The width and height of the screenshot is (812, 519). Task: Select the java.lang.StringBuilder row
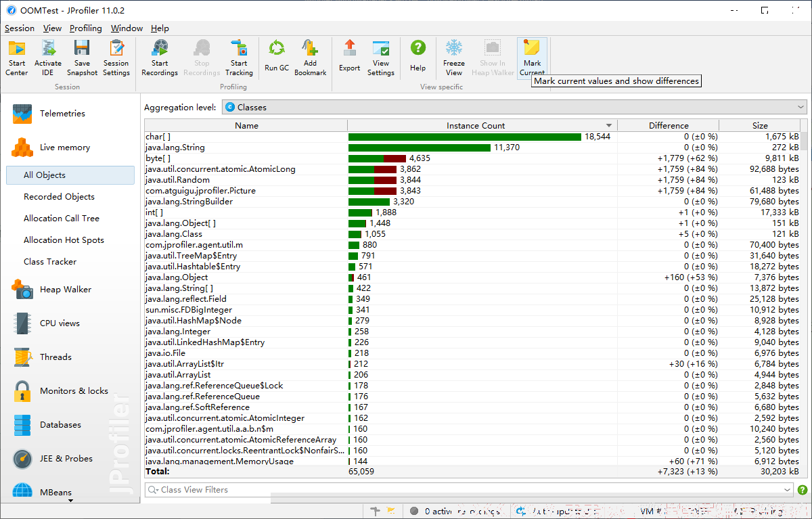(473, 202)
